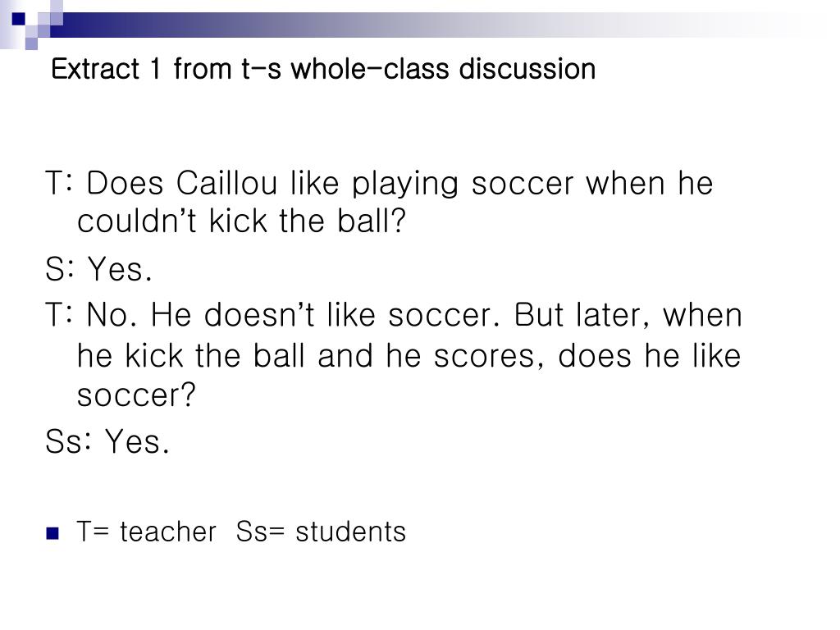Screen dimensions: 840x630
Task: Click the dark blue square in top-left decoration
Action: (18, 20)
